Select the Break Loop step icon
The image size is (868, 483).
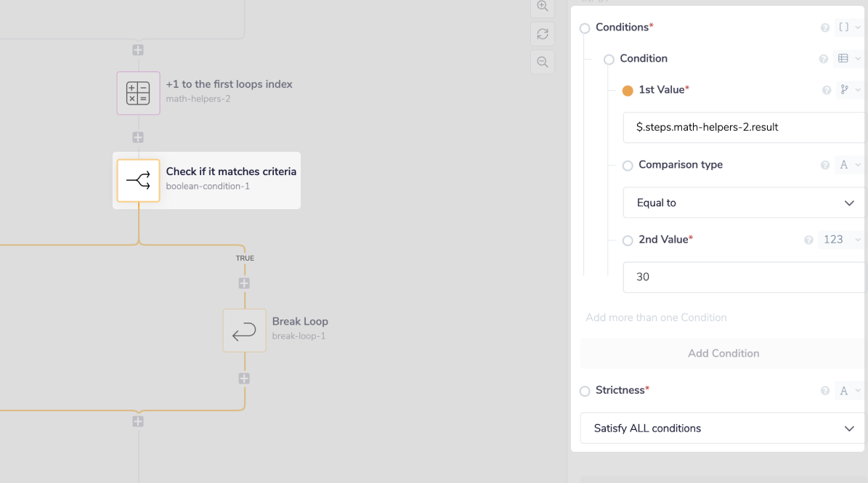click(244, 331)
